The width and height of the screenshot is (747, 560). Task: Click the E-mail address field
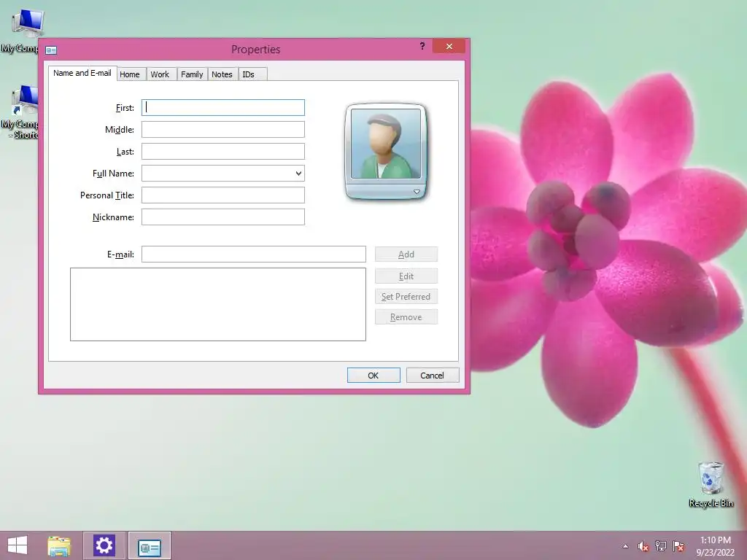[253, 254]
